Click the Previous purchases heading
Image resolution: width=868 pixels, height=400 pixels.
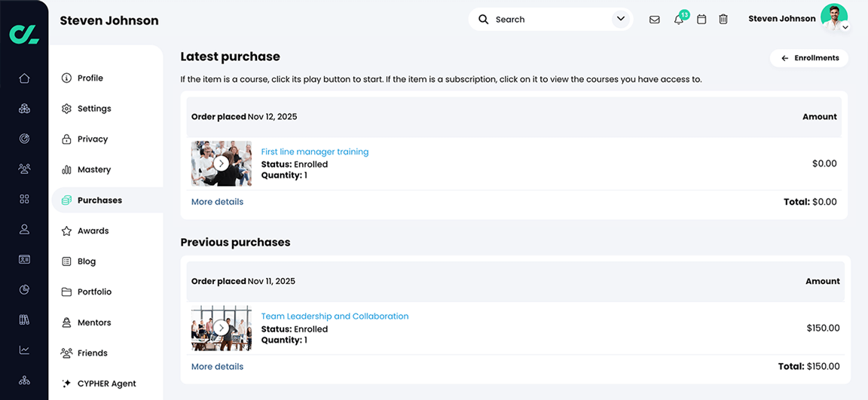point(235,243)
